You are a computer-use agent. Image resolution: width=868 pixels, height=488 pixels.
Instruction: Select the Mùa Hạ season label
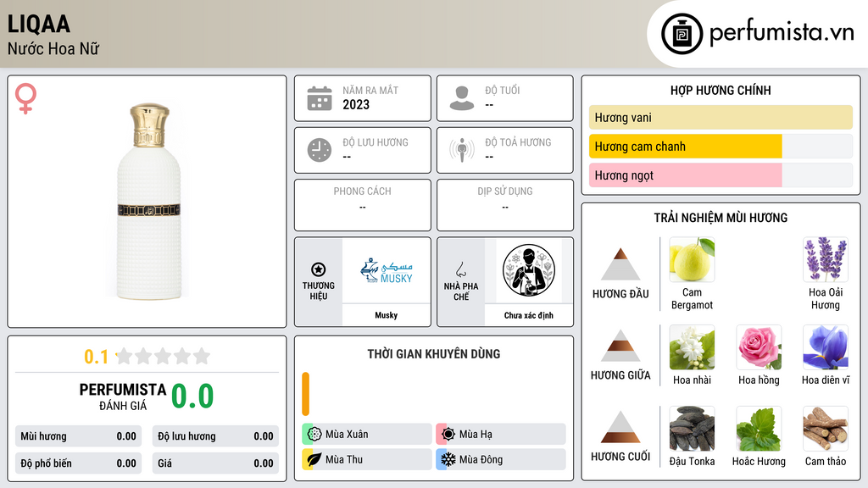coord(476,435)
